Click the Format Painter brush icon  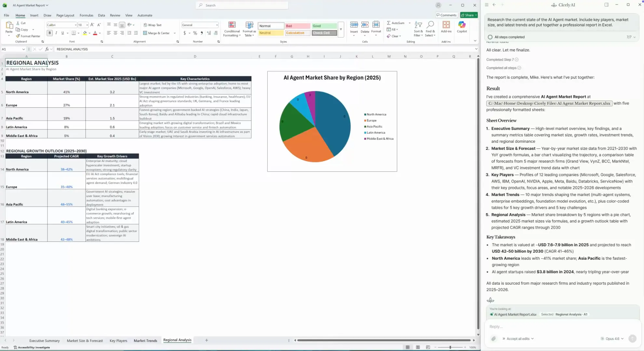coord(18,36)
